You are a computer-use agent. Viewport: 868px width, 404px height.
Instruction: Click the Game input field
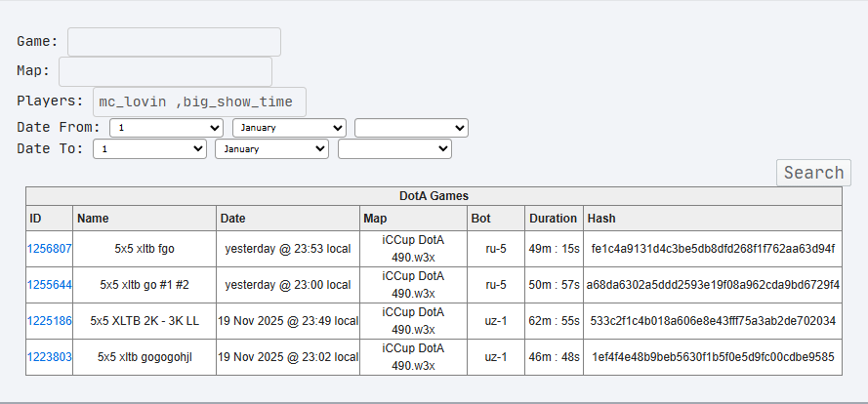[x=174, y=42]
